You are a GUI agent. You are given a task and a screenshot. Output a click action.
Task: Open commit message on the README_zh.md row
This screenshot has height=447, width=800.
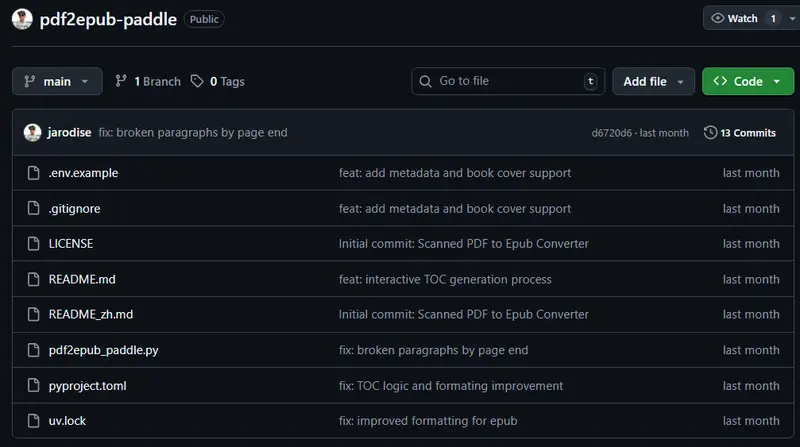click(x=464, y=314)
